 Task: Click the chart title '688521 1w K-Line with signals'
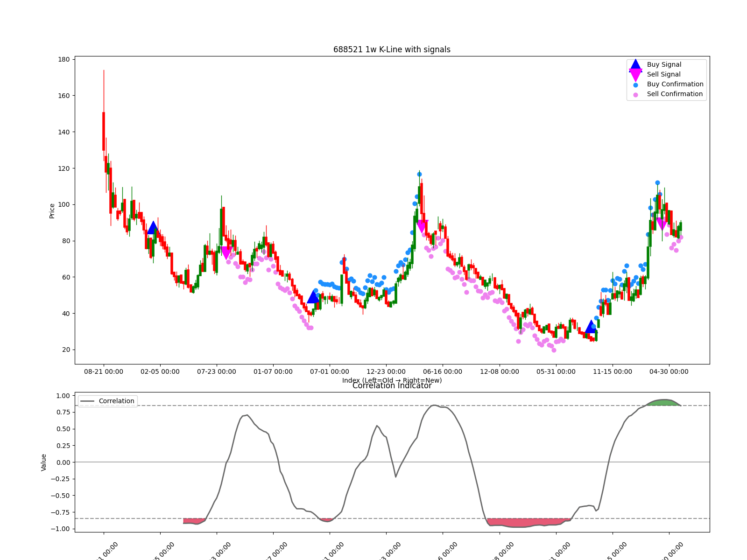pyautogui.click(x=392, y=49)
